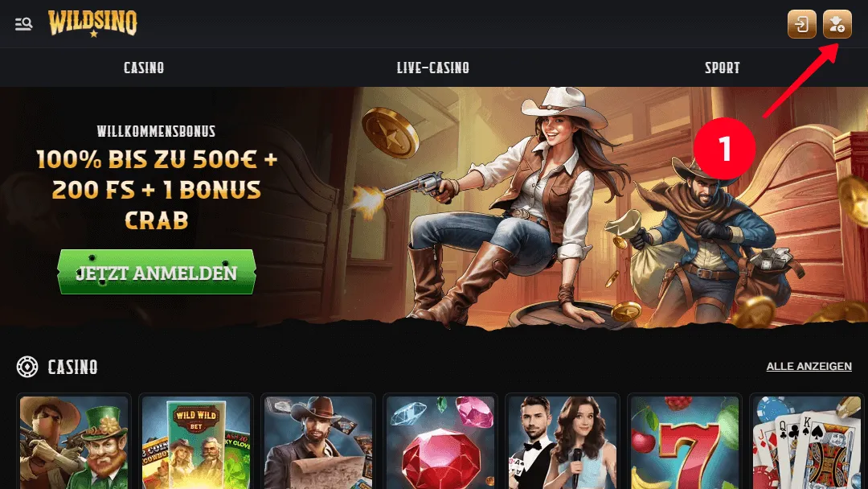Click the login door icon
Image resolution: width=868 pixels, height=489 pixels.
(x=801, y=24)
